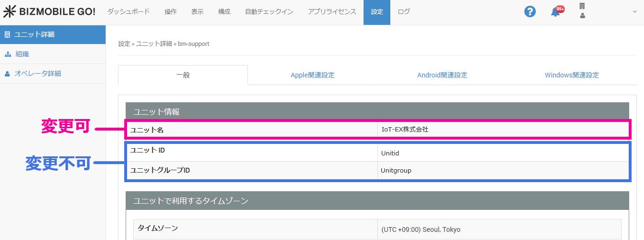This screenshot has height=240, width=644.
Task: Switch to the Apple関連設定 tab
Action: 312,75
